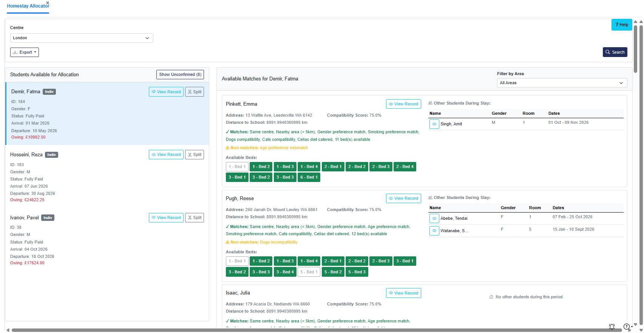Image resolution: width=644 pixels, height=333 pixels.
Task: Show Unconfirmed students (8)
Action: [x=180, y=74]
